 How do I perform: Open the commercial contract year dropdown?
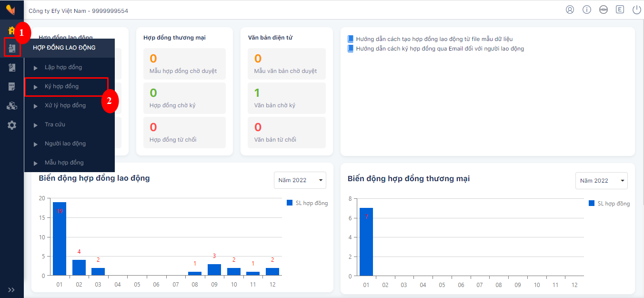[602, 181]
